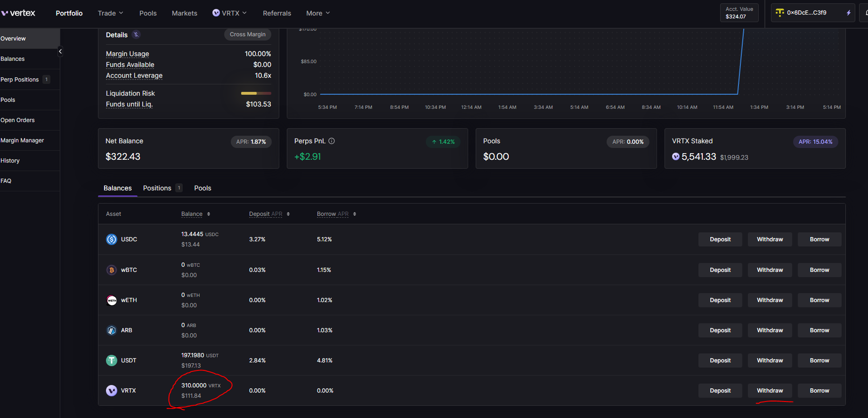
Task: Click the Acct. Value box
Action: pyautogui.click(x=739, y=13)
